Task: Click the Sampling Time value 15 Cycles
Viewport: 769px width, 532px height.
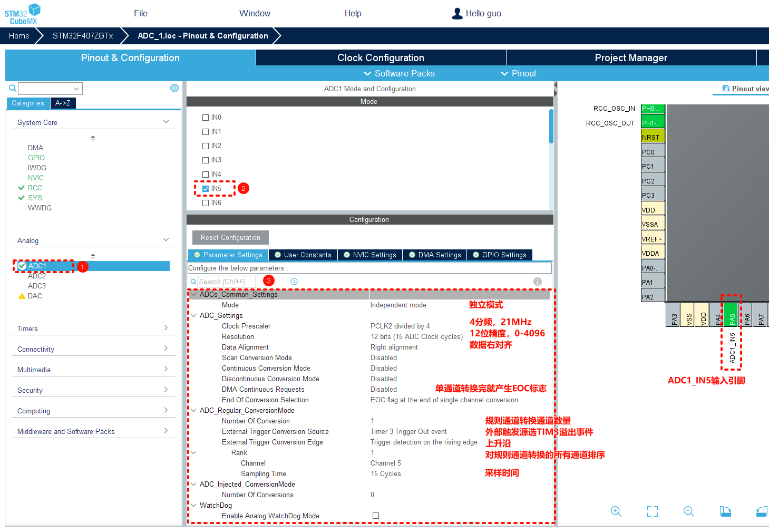Action: pos(386,473)
